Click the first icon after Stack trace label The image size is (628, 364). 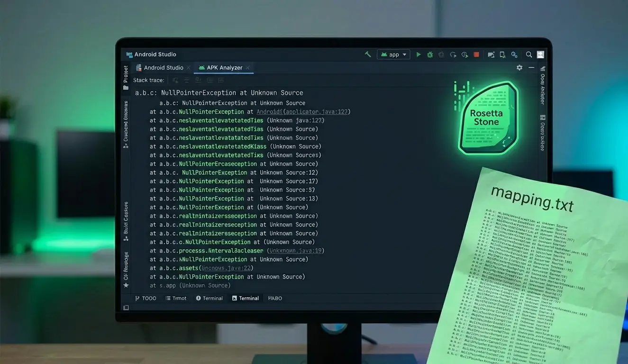(175, 81)
